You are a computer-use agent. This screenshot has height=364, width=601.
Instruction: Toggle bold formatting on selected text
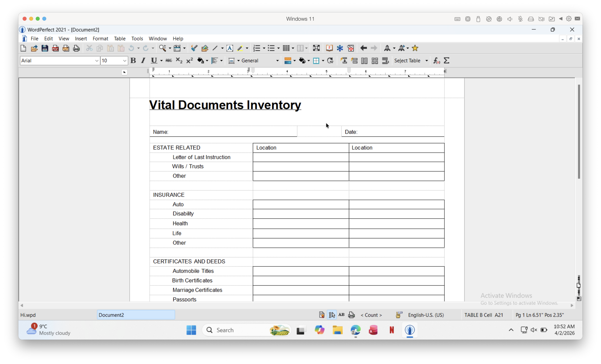click(x=133, y=61)
